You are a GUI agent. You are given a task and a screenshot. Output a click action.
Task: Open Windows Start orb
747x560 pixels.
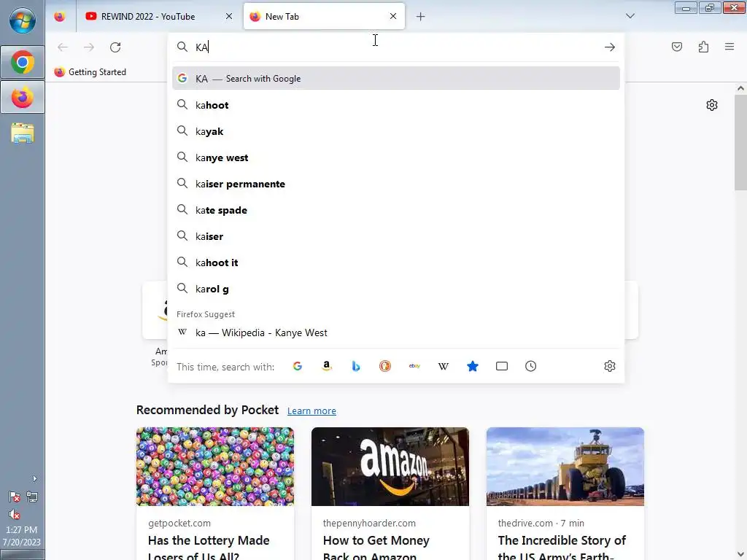click(x=22, y=21)
